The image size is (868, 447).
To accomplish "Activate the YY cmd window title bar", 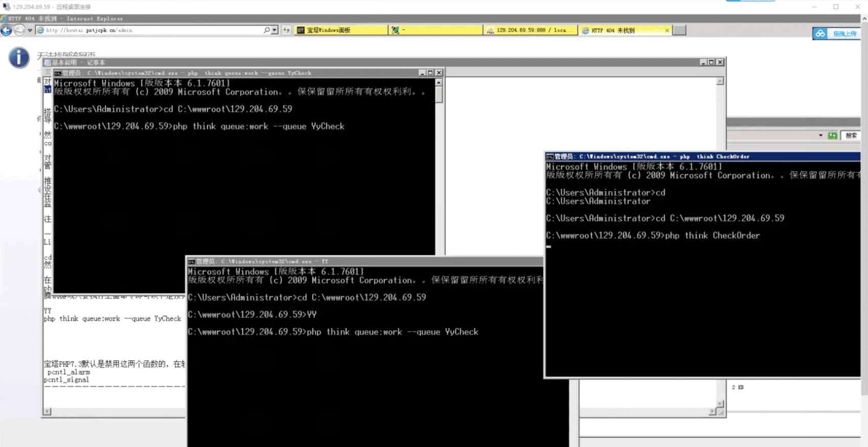I will click(365, 262).
